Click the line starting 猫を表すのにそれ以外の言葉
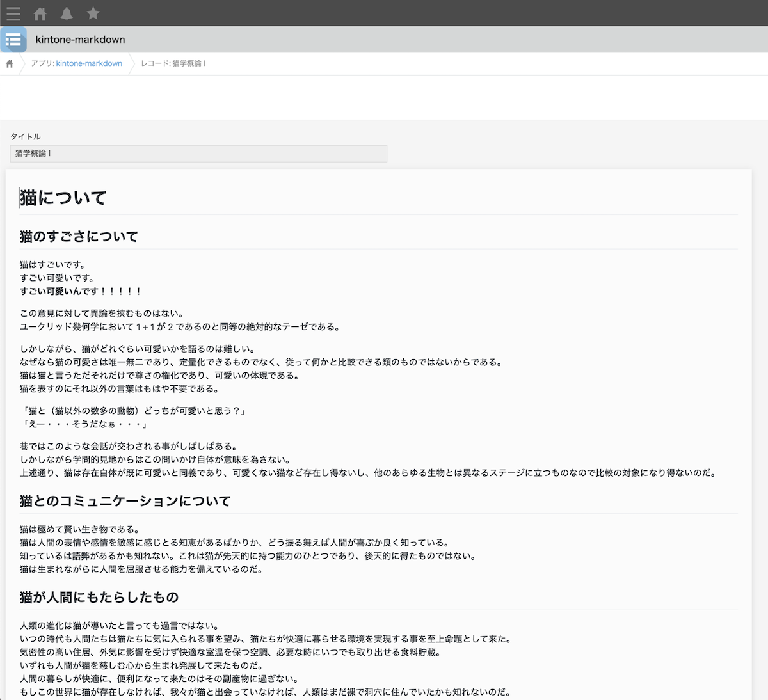 pos(120,389)
